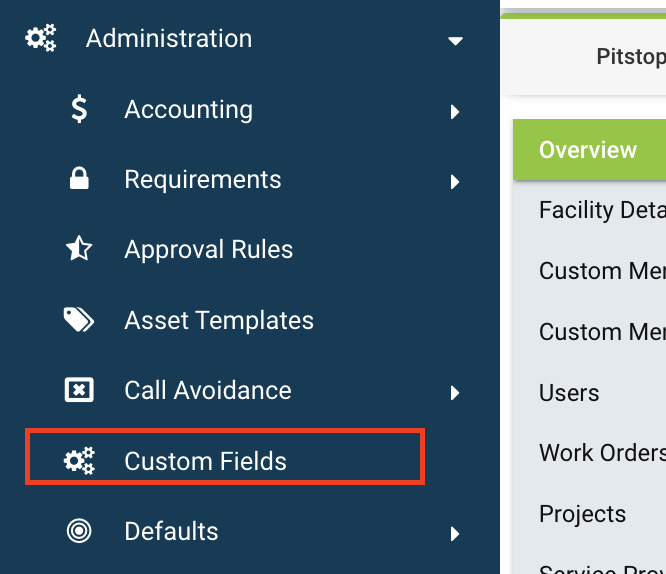Collapse the Administration menu arrow
The width and height of the screenshot is (666, 574).
pos(455,41)
